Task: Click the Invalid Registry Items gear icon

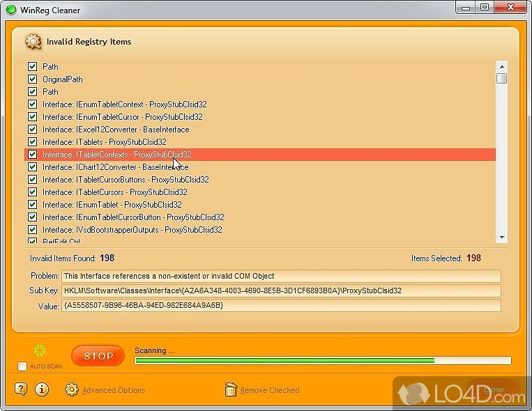Action: 33,42
